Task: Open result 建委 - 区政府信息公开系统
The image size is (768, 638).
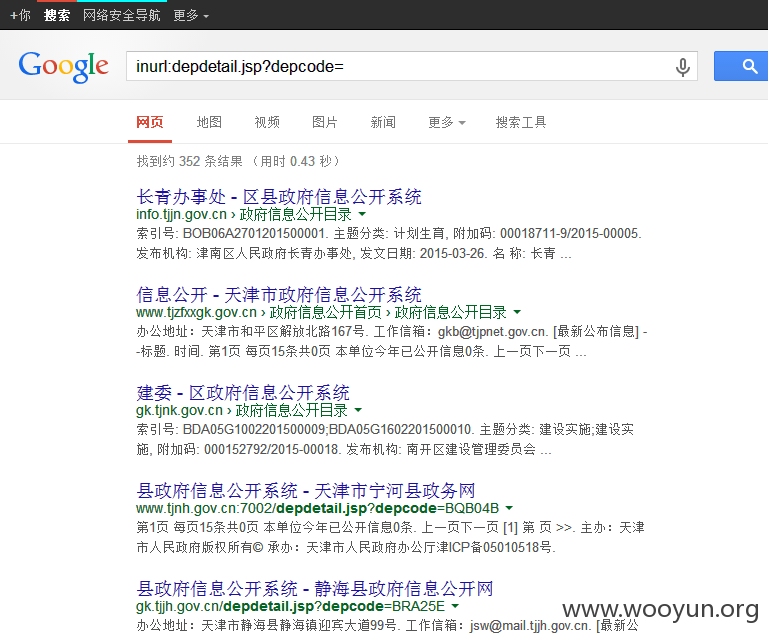Action: click(x=243, y=393)
